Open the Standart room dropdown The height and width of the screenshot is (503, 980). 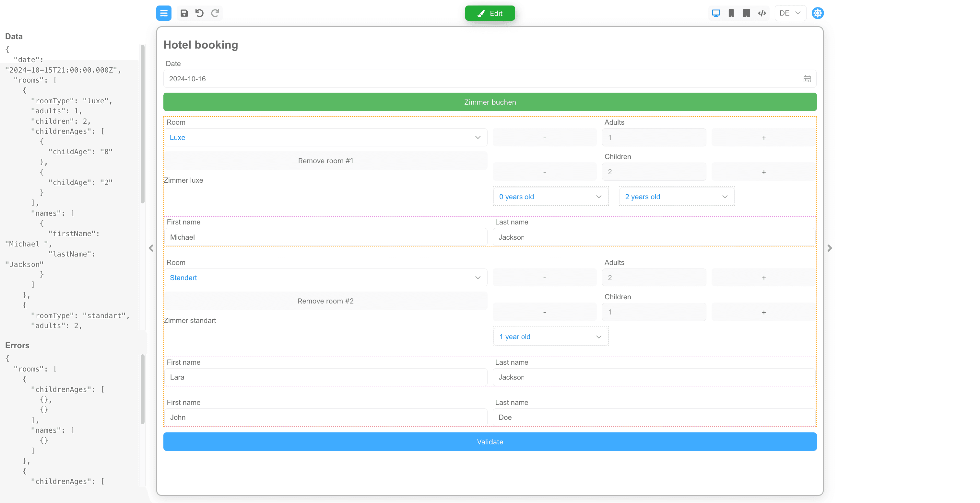click(x=325, y=278)
